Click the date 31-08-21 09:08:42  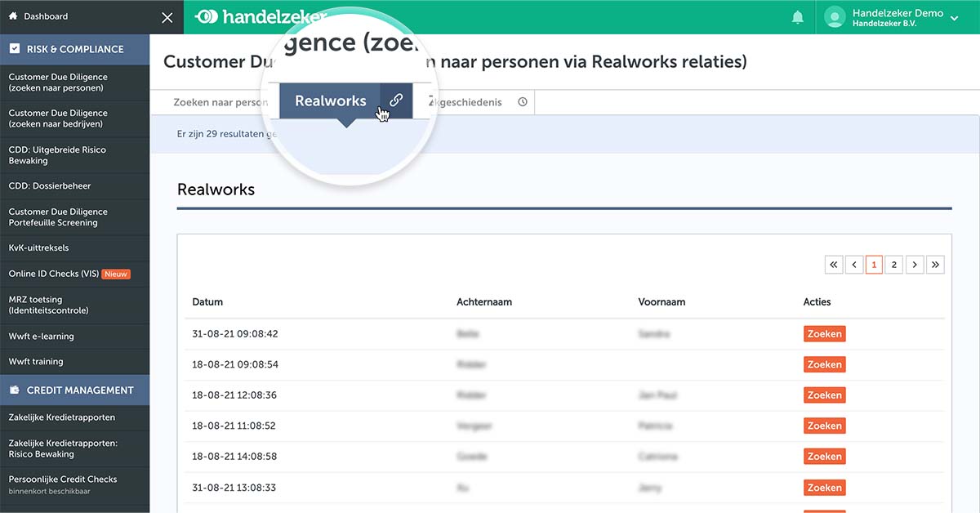tap(234, 334)
